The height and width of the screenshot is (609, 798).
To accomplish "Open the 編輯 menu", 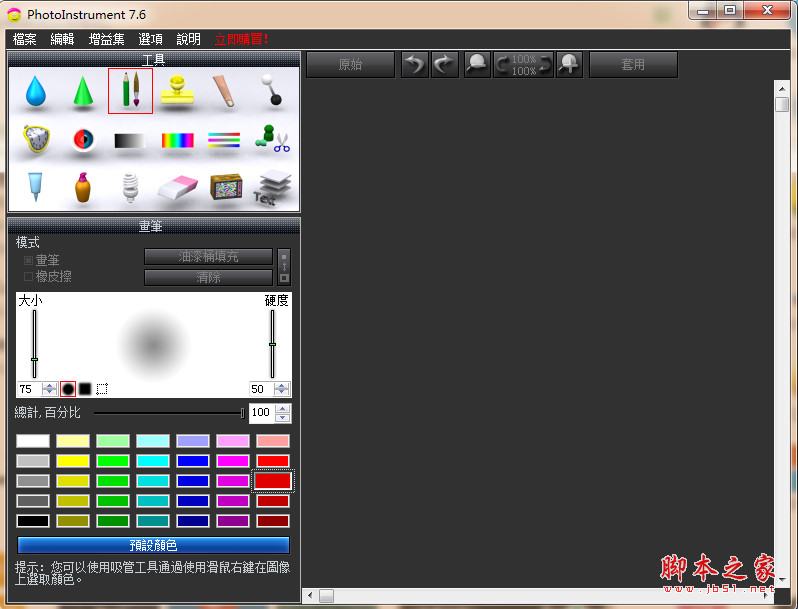I will [x=62, y=39].
